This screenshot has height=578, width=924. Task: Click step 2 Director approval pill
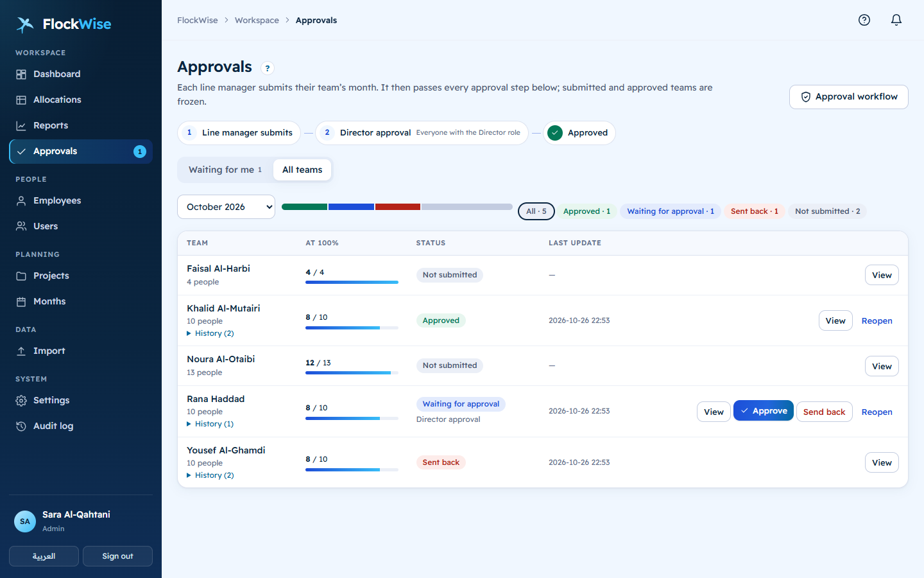coord(422,133)
